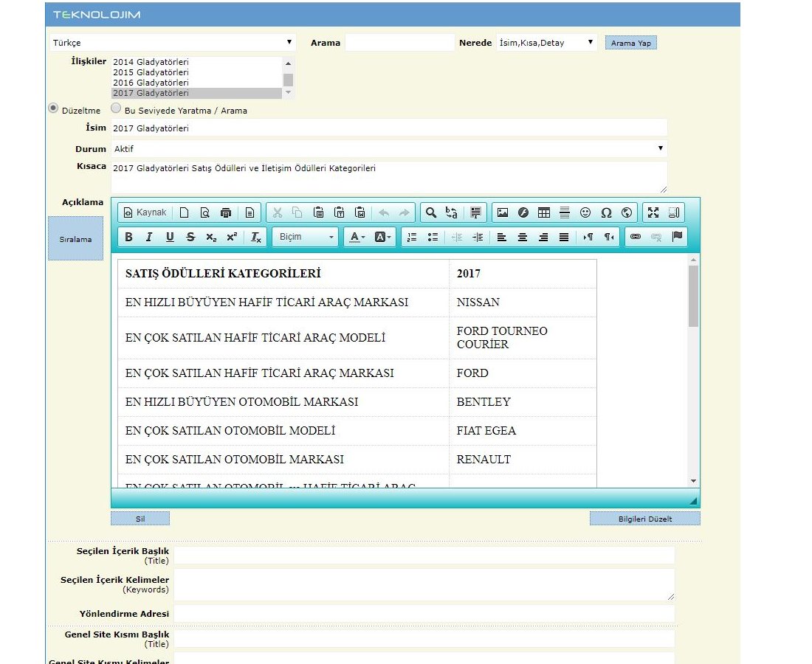Click Paste as plain text icon
Screen dimensions: 812x664
pyautogui.click(x=340, y=212)
